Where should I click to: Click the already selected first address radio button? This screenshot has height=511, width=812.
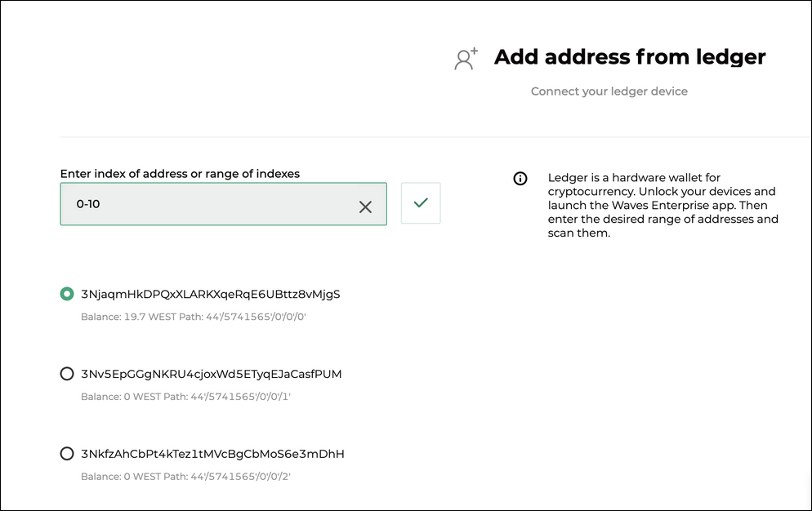tap(66, 293)
